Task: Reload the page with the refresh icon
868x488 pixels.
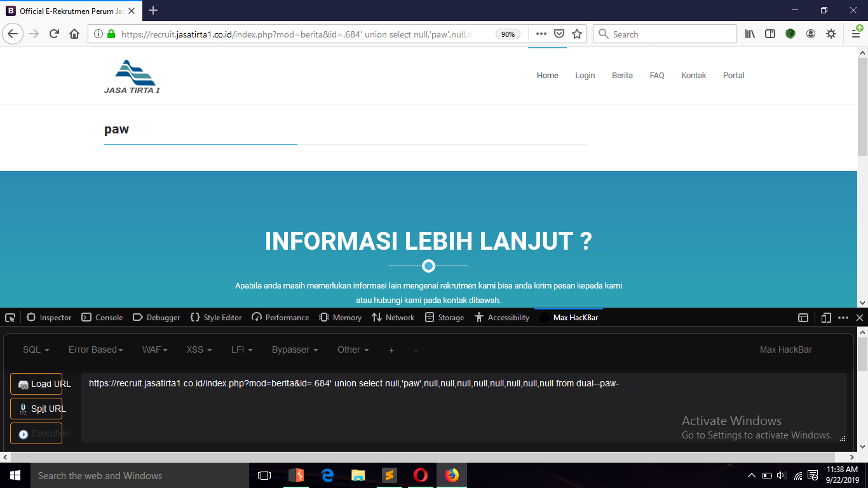Action: coord(54,34)
